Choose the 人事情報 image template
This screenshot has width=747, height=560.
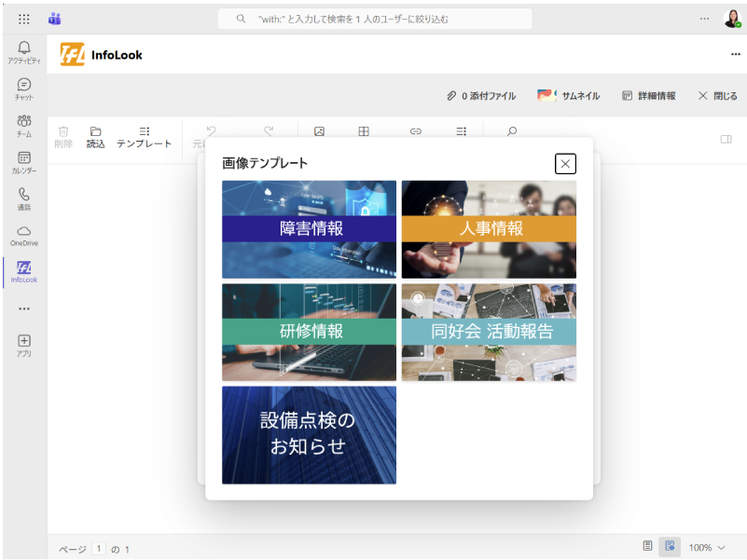click(x=489, y=229)
